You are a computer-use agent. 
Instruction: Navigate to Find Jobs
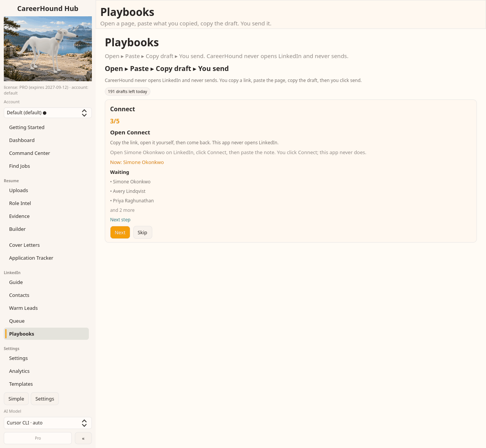[46, 166]
